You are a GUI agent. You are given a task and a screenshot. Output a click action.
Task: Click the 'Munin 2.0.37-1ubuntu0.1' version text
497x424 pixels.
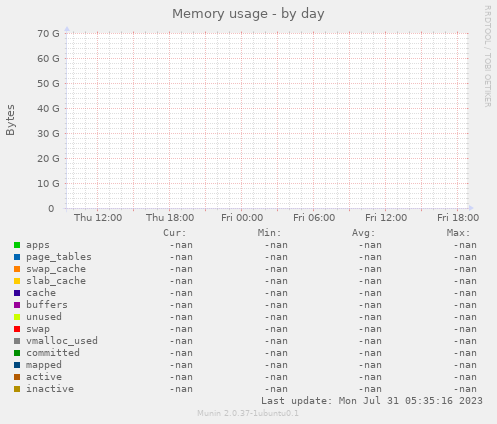248,413
